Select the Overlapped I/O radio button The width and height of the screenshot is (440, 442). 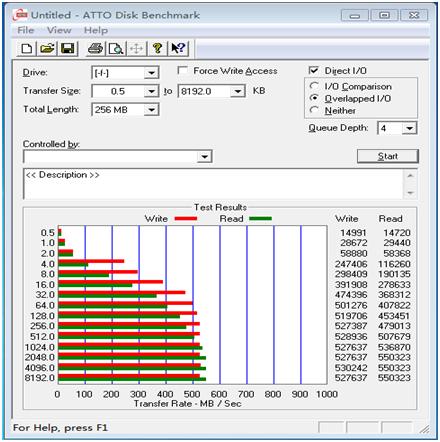pyautogui.click(x=314, y=98)
